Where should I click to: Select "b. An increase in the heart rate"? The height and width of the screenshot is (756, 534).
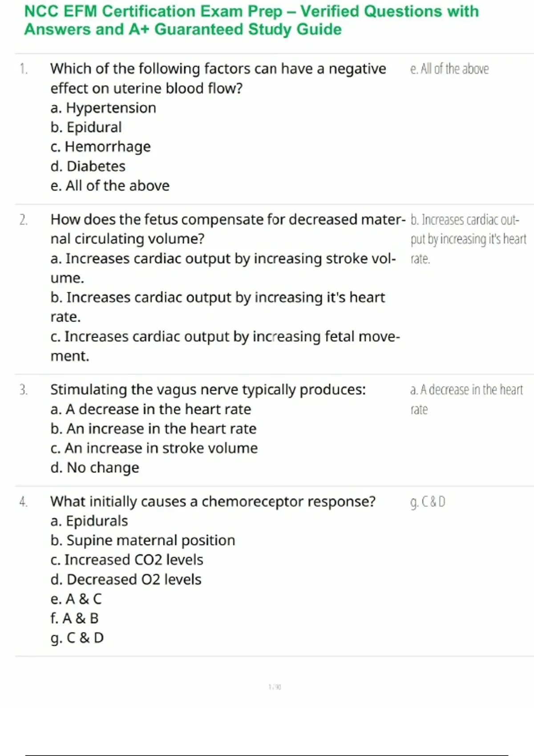tap(154, 429)
